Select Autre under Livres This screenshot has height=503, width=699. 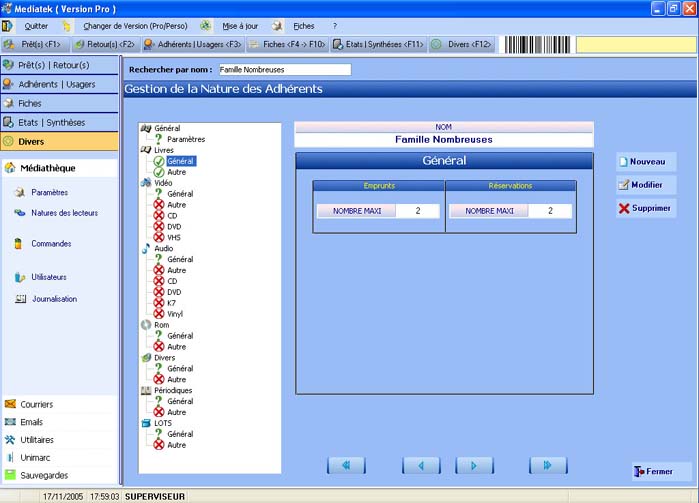[177, 172]
